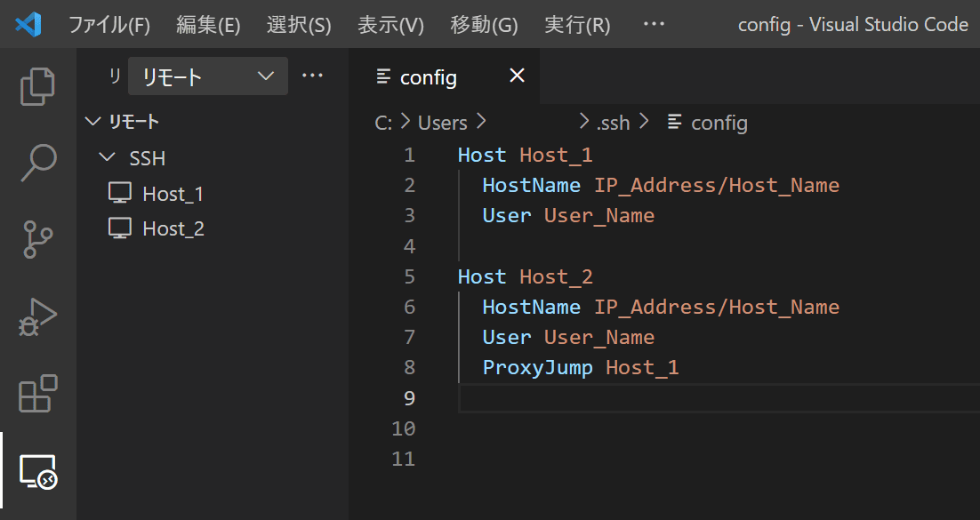Click the Remote Explorer icon

(37, 471)
